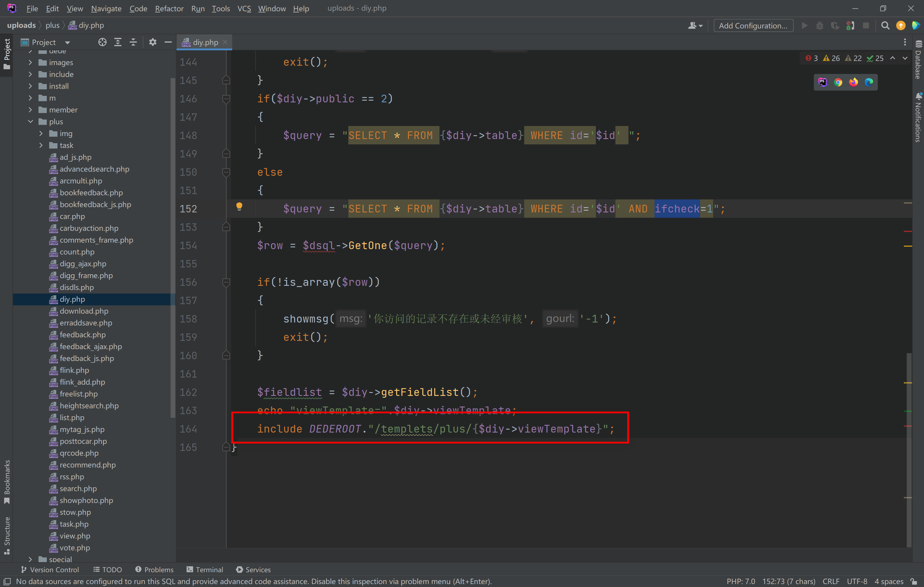
Task: Click Expand All icon in Project panel
Action: point(118,42)
